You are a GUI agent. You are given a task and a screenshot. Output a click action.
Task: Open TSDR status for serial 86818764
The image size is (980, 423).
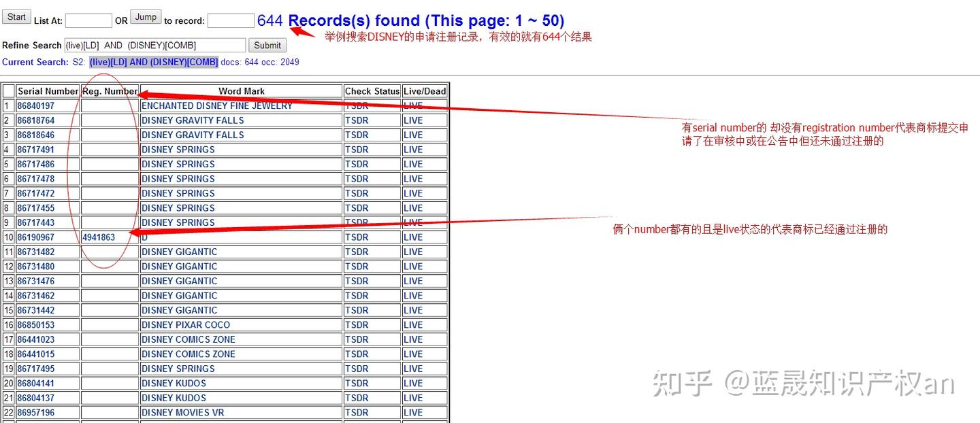pyautogui.click(x=357, y=120)
